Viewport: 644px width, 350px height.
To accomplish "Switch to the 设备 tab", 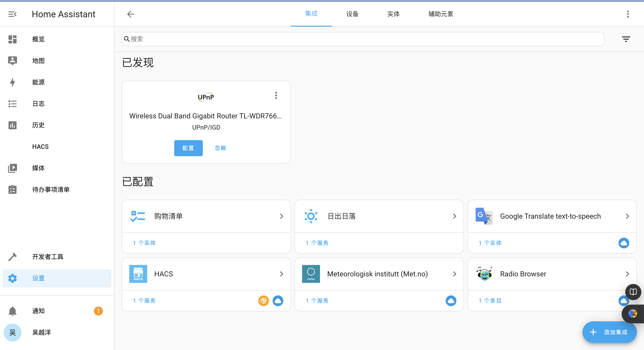I will (x=352, y=14).
